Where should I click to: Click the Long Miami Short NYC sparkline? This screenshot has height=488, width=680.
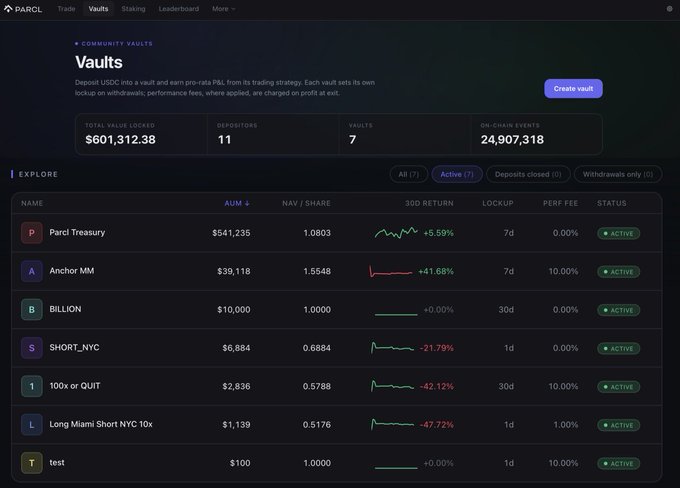click(x=392, y=424)
